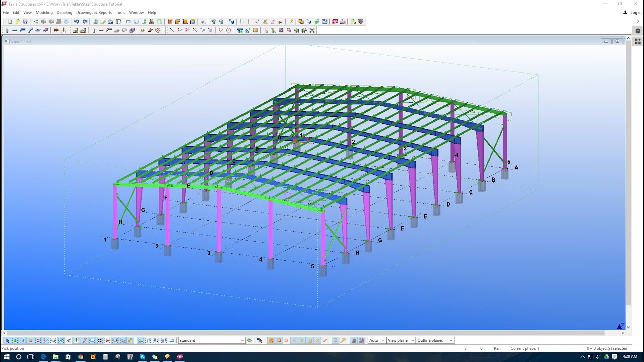Select the Create column tool
Image resolution: width=644 pixels, height=362 pixels.
(7, 30)
